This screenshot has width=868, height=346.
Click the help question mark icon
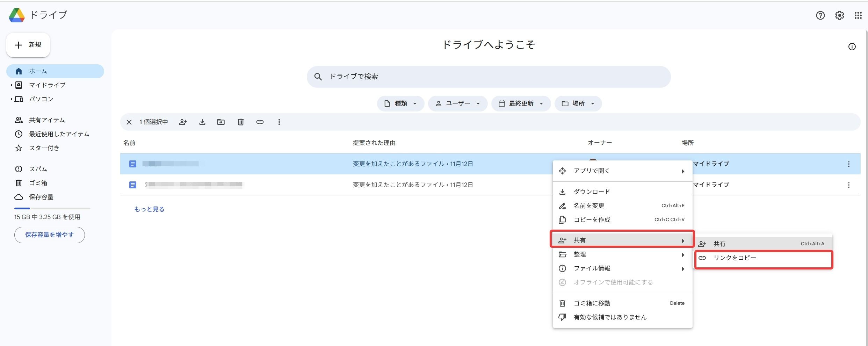coord(820,15)
